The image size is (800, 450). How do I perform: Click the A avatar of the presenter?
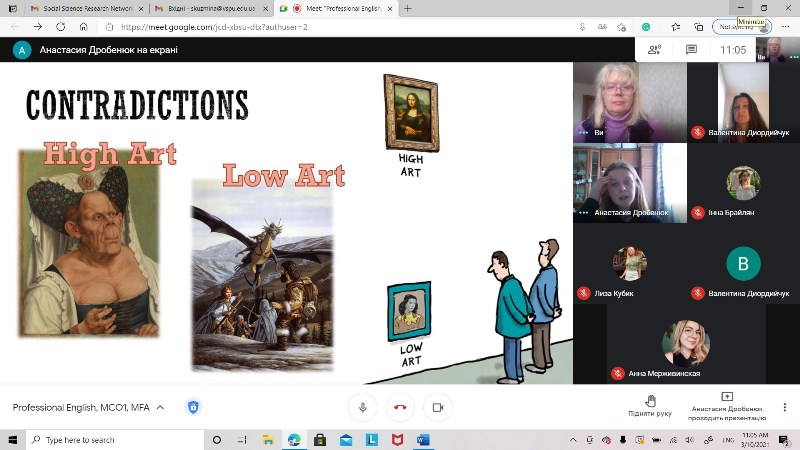click(x=22, y=49)
